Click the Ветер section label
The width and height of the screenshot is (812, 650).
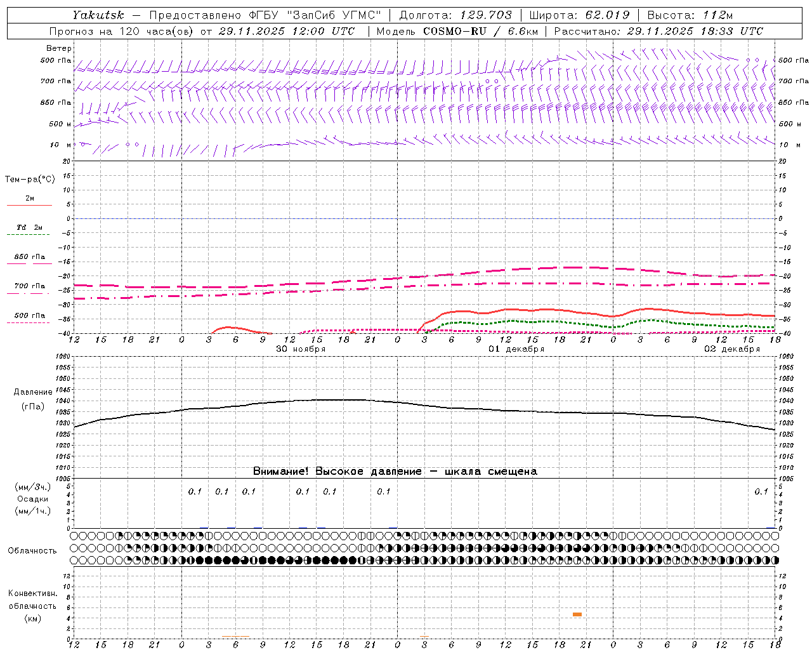59,48
